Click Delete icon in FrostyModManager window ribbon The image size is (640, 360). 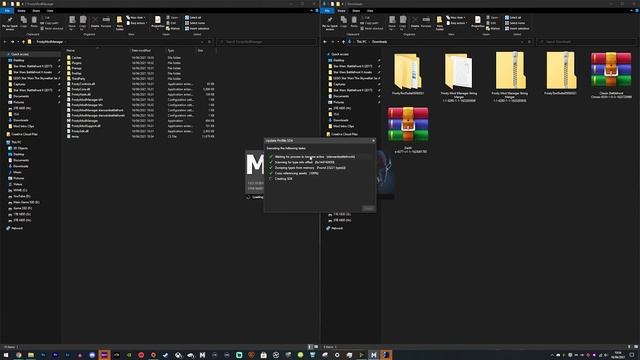coord(95,22)
